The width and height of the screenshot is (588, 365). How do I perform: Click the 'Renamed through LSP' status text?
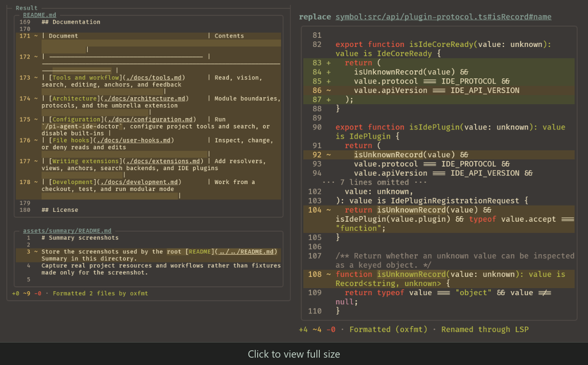(485, 329)
